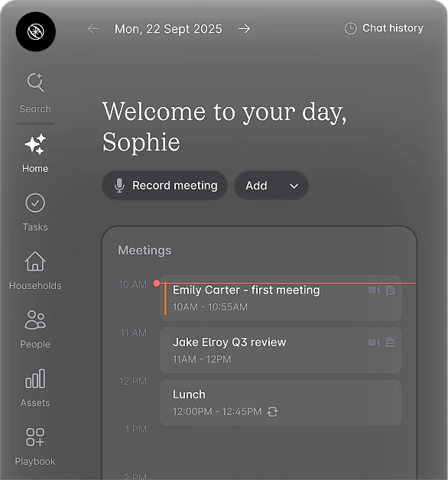Screen dimensions: 448x480
Task: Click the time text 10AM - 10:55AM
Action: tap(210, 307)
